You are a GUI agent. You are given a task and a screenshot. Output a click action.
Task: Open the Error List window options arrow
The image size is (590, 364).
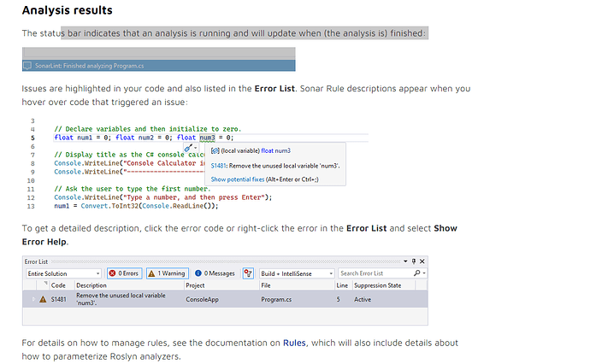404,261
